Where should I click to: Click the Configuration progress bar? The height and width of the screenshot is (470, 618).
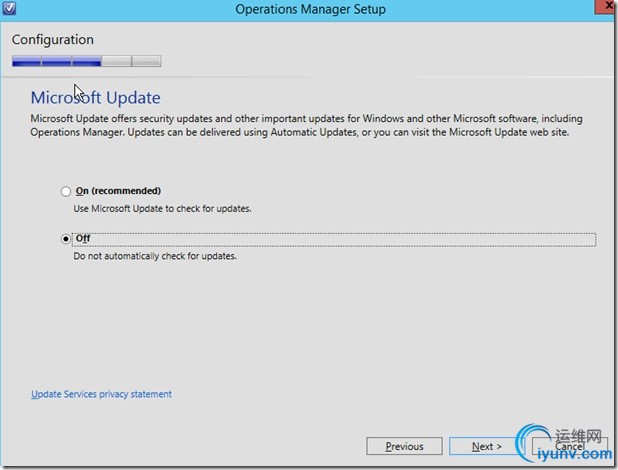point(86,61)
